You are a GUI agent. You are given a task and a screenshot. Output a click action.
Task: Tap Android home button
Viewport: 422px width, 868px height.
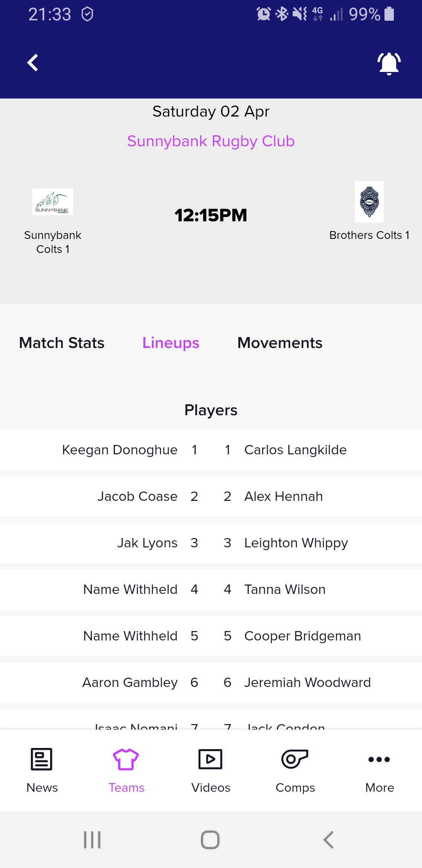(x=210, y=839)
